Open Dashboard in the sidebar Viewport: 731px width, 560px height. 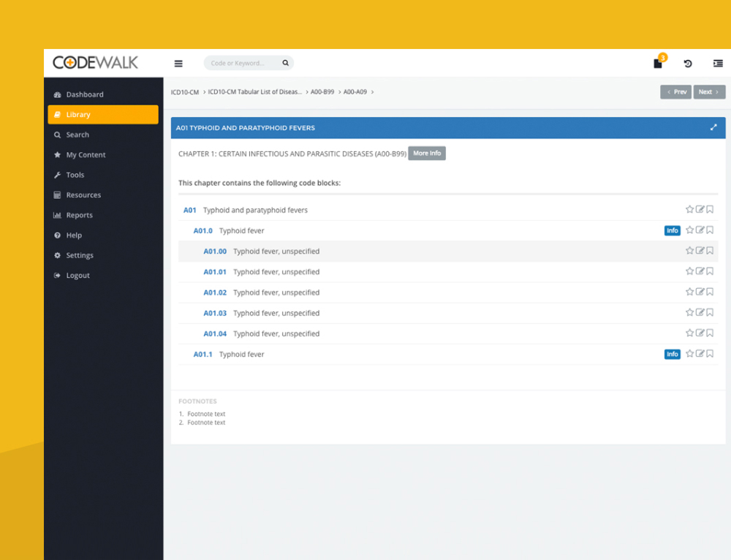84,94
